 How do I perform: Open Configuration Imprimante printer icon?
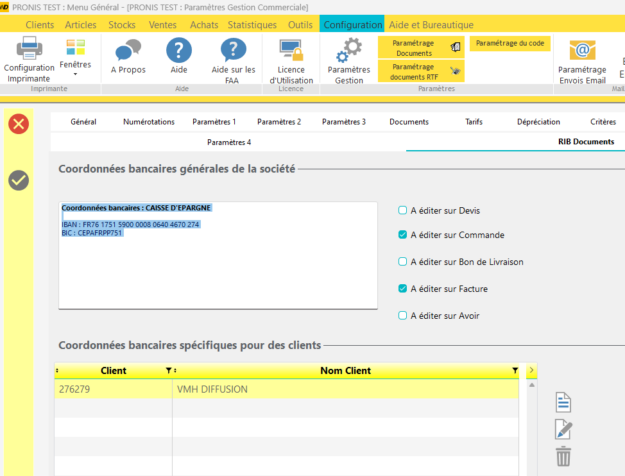click(29, 48)
